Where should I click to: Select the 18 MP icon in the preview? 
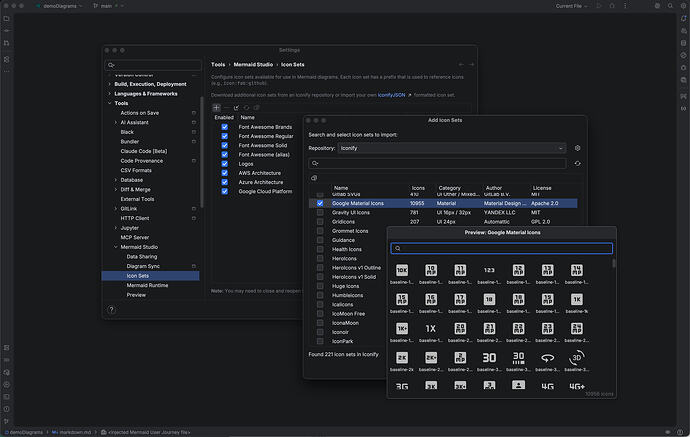(518, 299)
